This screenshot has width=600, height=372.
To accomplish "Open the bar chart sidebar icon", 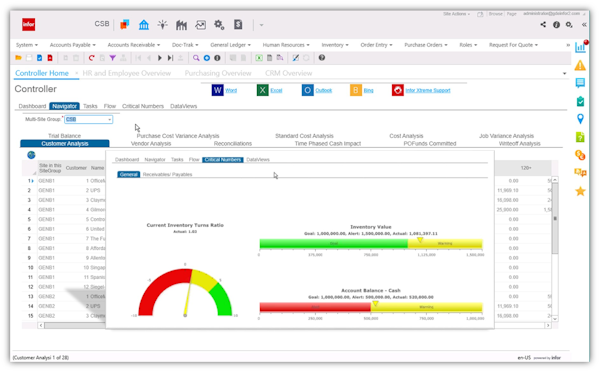I will point(580,47).
